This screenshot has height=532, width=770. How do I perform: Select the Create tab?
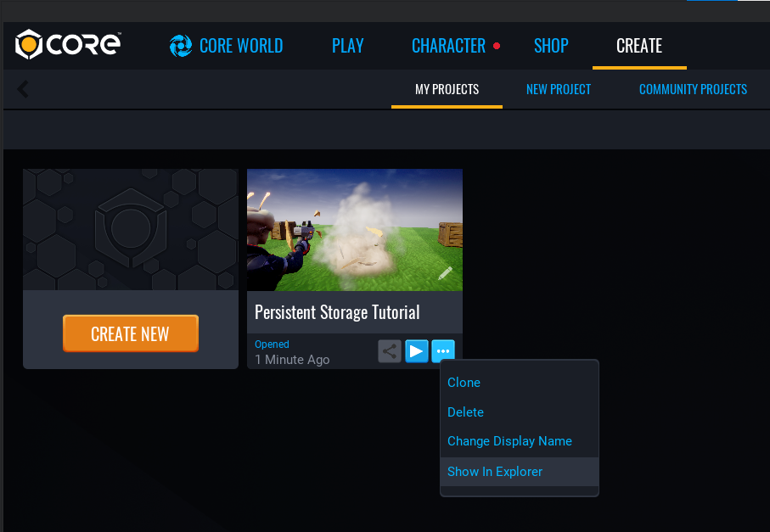639,46
